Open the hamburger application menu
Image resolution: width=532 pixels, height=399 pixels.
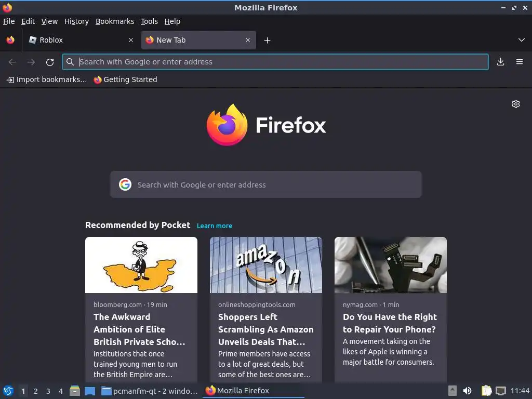click(x=520, y=62)
